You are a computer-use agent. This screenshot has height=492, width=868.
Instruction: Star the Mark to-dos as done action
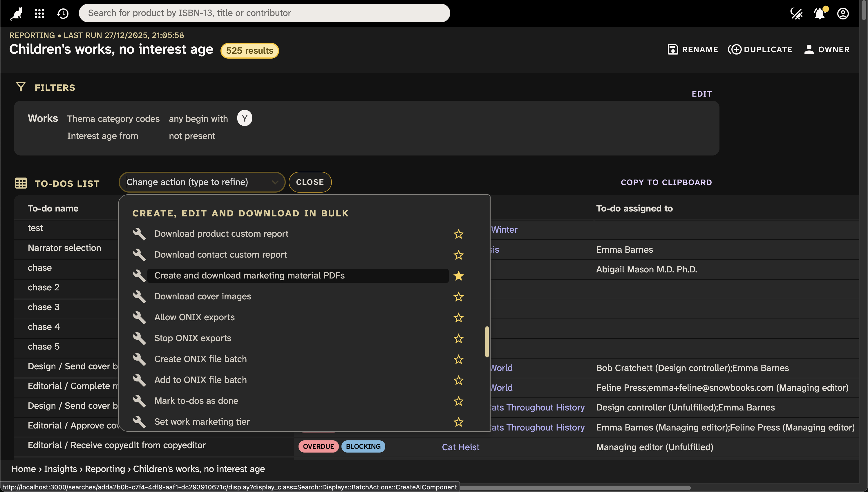[x=458, y=401]
